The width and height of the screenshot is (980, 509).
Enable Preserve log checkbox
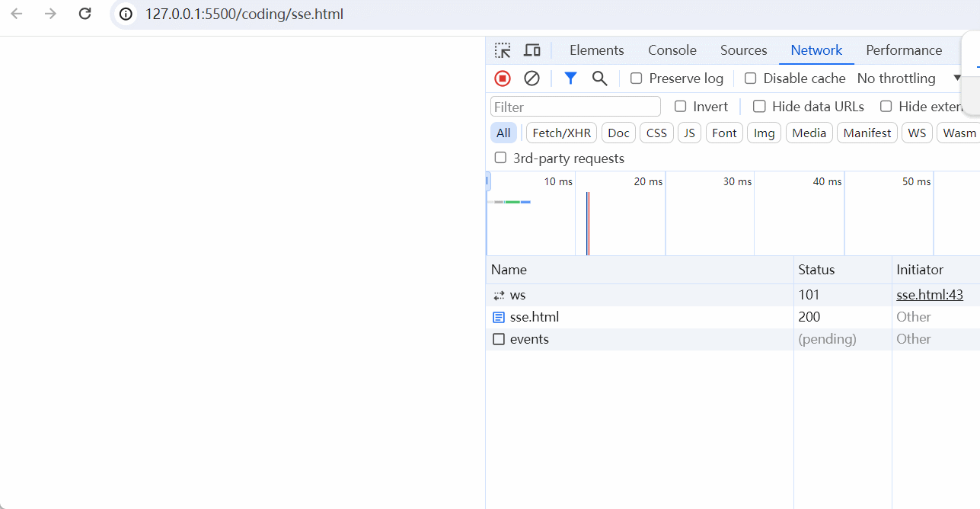pyautogui.click(x=637, y=78)
